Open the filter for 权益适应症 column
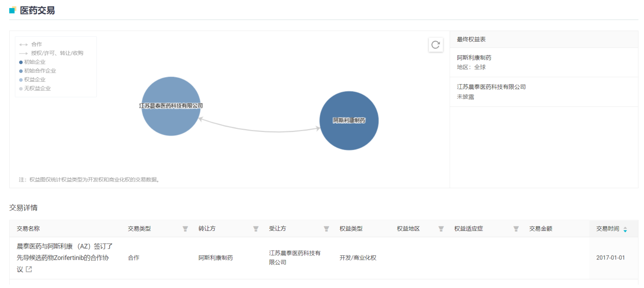This screenshot has width=644, height=288. click(516, 229)
